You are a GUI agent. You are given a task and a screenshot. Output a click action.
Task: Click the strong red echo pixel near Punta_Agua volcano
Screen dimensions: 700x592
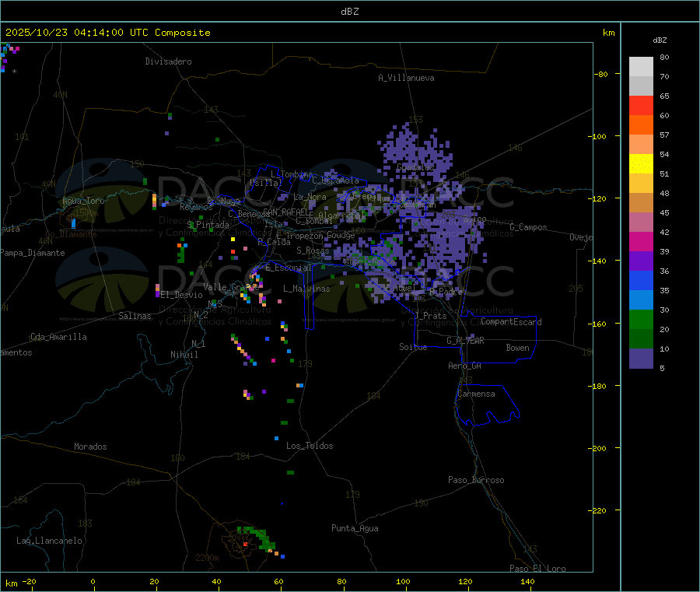pos(245,545)
